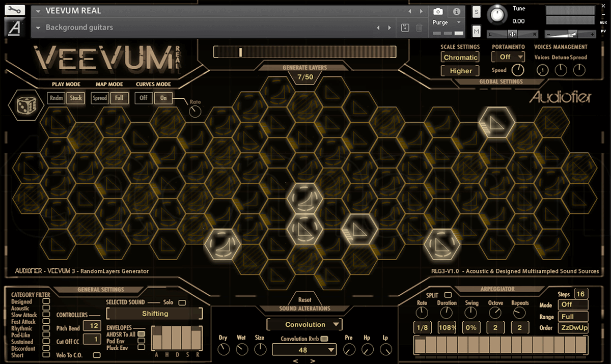611x364 pixels.
Task: Select Rndm play mode
Action: coord(55,98)
